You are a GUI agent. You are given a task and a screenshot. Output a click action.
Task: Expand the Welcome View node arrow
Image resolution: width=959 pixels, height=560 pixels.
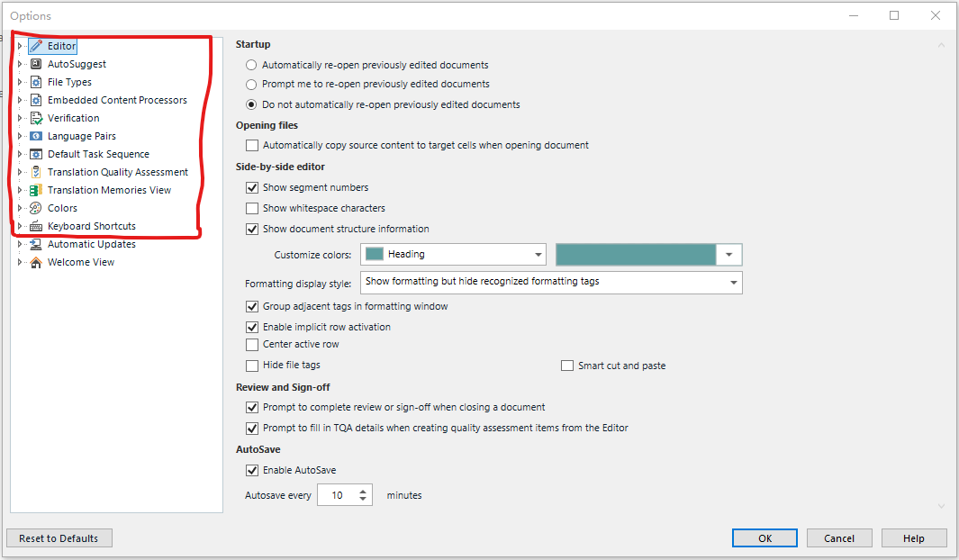(20, 262)
